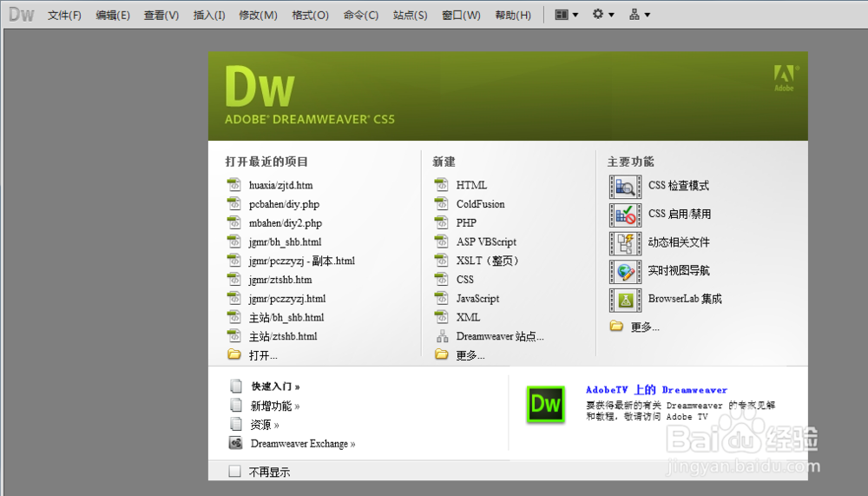Viewport: 868px width, 496px height.
Task: Open AdobeTV 上的 Dreamweaver link
Action: (x=656, y=390)
